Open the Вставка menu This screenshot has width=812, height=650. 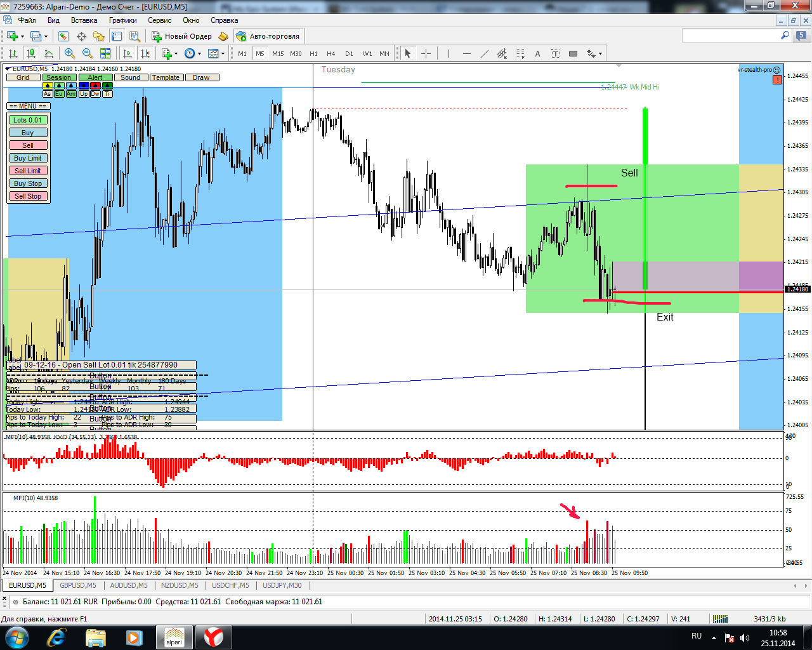coord(84,20)
